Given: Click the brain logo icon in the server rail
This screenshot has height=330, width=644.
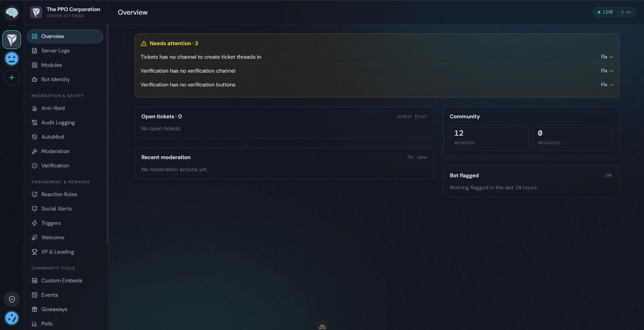Looking at the screenshot, I should [12, 13].
